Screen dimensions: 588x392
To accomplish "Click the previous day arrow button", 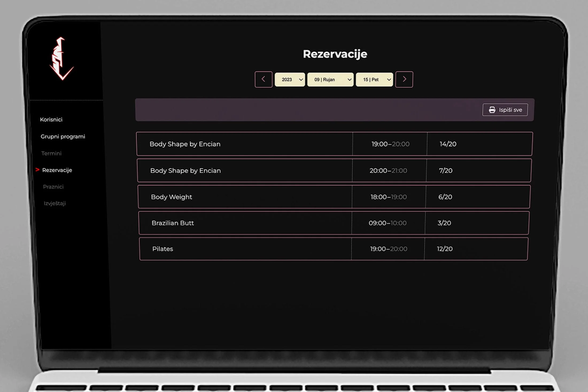I will tap(263, 79).
